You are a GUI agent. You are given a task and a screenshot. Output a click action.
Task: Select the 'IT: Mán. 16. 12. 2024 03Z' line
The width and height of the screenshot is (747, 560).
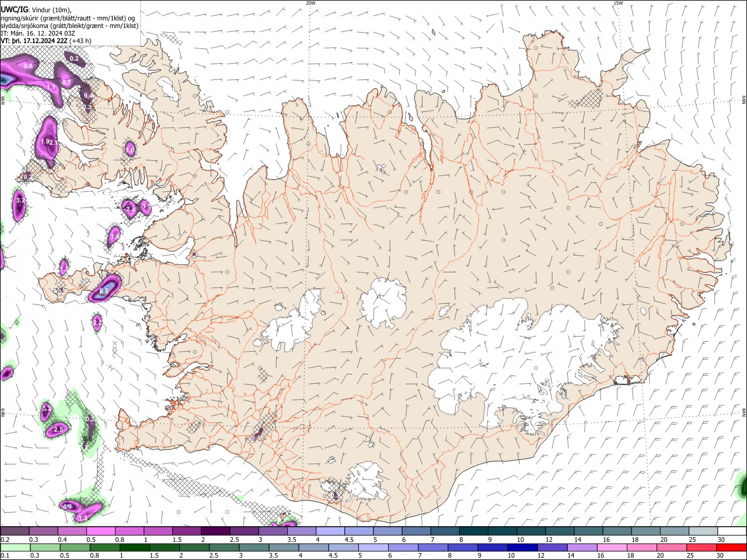click(x=37, y=33)
